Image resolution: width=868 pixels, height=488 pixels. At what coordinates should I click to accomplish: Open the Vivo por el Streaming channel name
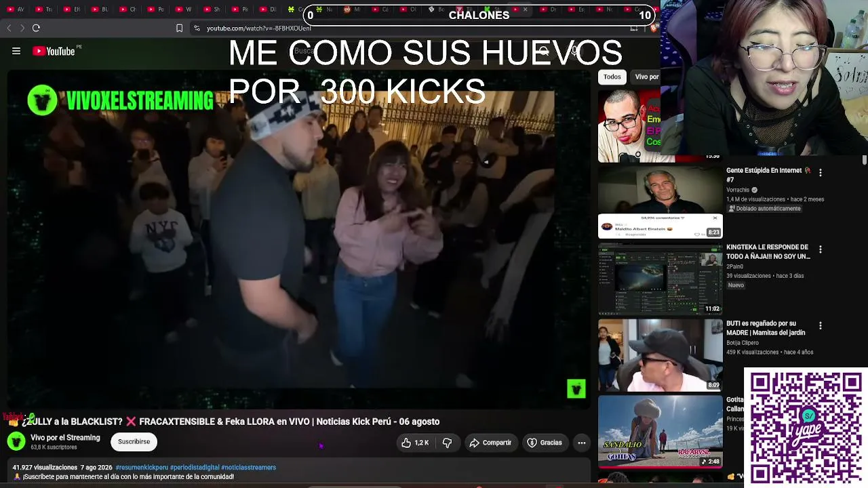(65, 438)
